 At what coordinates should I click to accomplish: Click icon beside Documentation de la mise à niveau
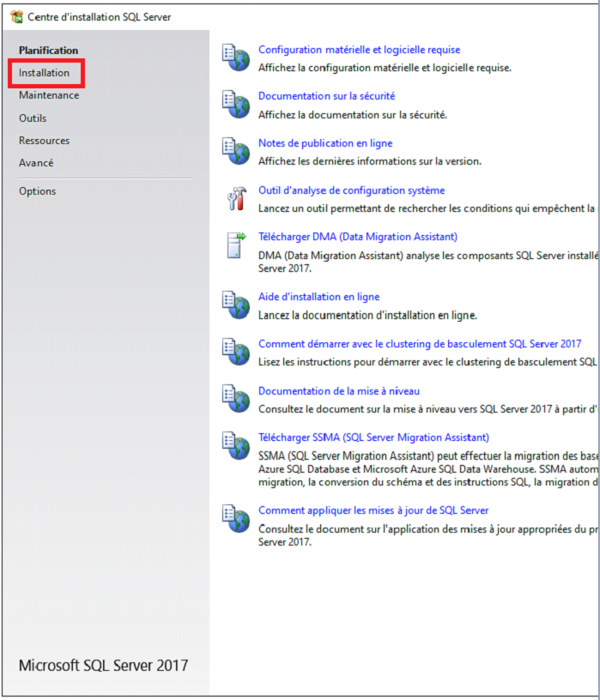tap(235, 399)
